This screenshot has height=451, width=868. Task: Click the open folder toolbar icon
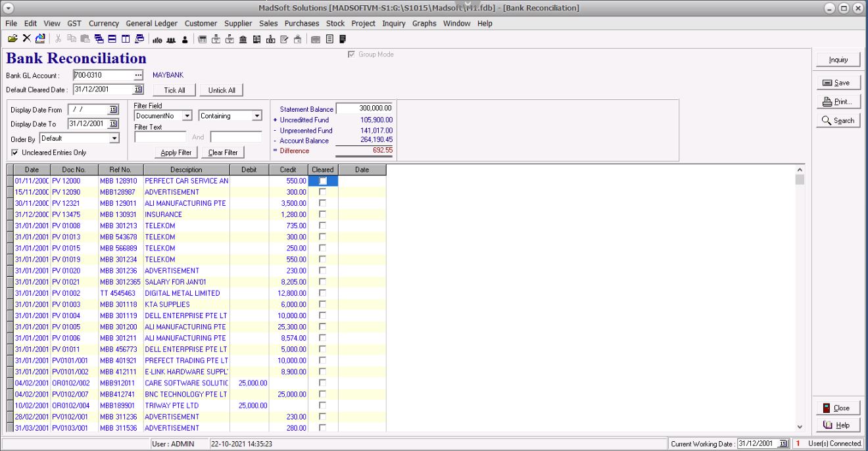click(x=12, y=39)
